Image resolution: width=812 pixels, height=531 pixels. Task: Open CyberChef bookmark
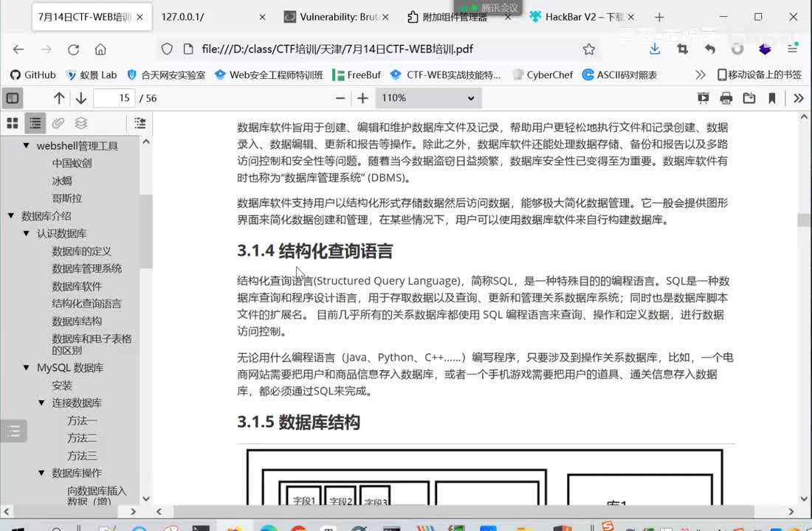point(543,75)
